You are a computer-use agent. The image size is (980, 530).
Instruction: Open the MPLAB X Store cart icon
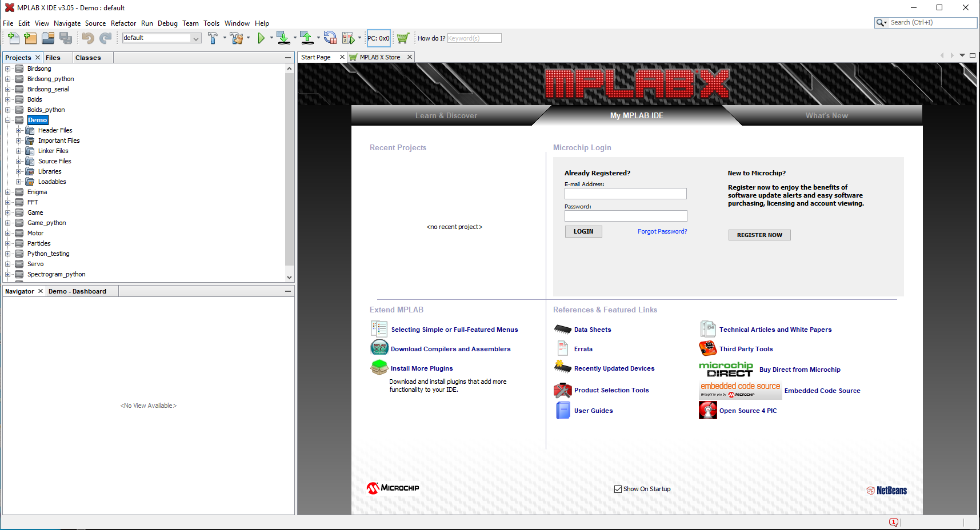coord(403,38)
